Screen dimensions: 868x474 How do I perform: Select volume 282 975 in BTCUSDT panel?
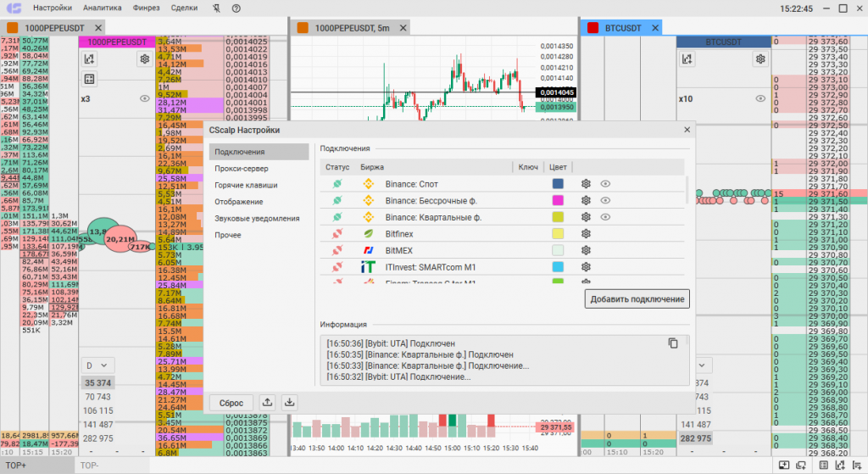pyautogui.click(x=696, y=438)
